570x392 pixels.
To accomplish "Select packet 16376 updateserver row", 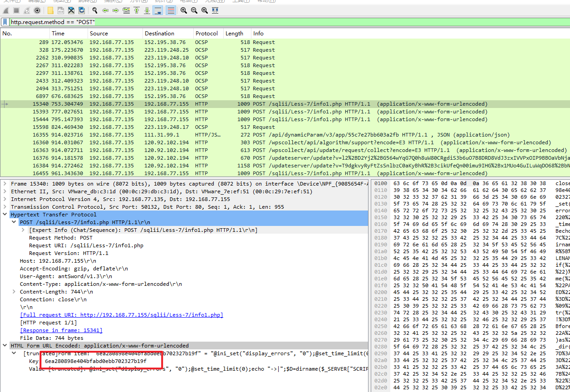I will [x=285, y=158].
